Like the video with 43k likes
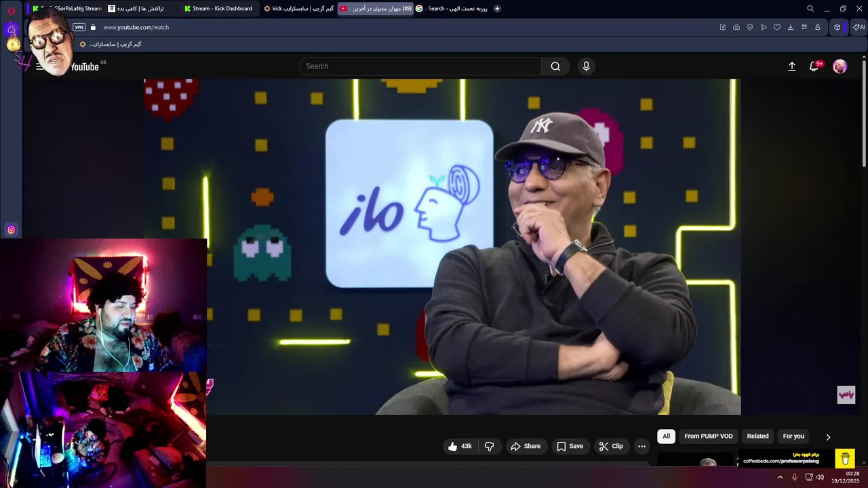 (460, 446)
